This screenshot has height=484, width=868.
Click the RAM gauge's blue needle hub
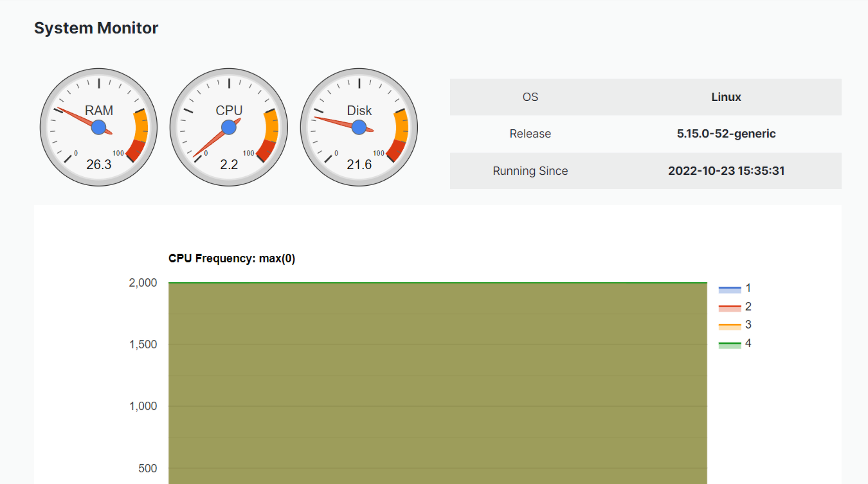(99, 127)
